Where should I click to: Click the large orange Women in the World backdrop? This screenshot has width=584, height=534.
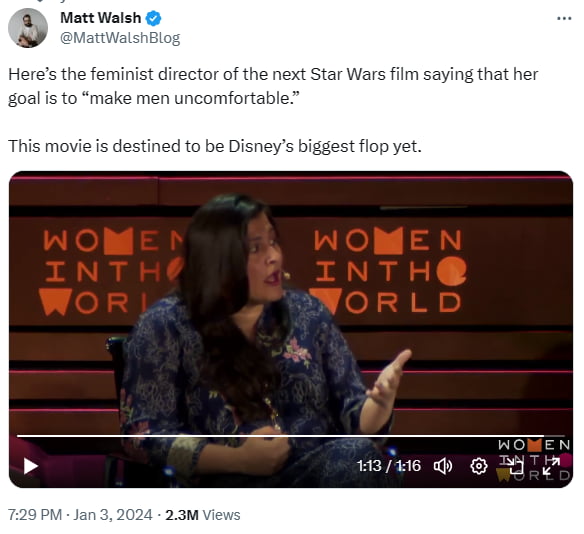[x=388, y=271]
